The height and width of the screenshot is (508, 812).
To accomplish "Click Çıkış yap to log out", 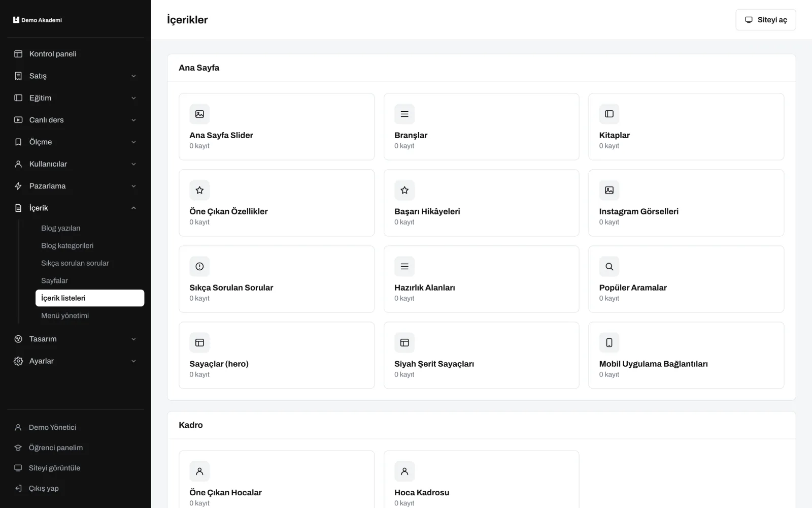I will tap(76, 488).
